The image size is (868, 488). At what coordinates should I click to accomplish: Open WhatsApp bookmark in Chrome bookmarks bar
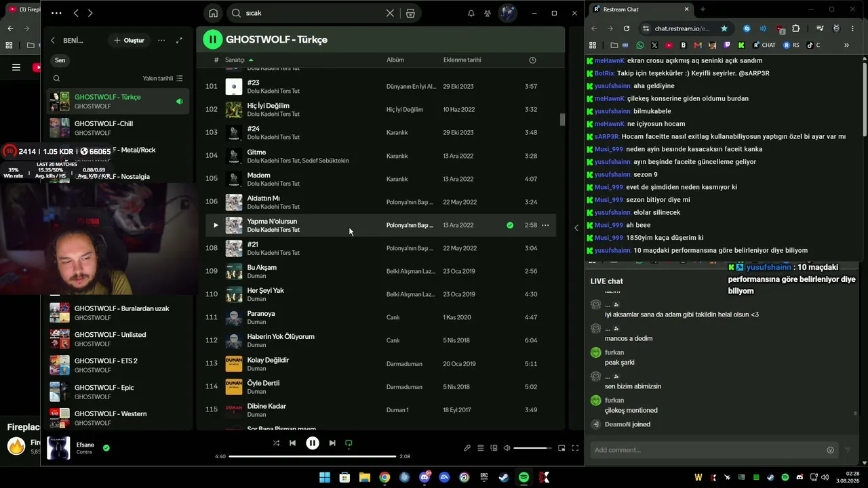640,45
